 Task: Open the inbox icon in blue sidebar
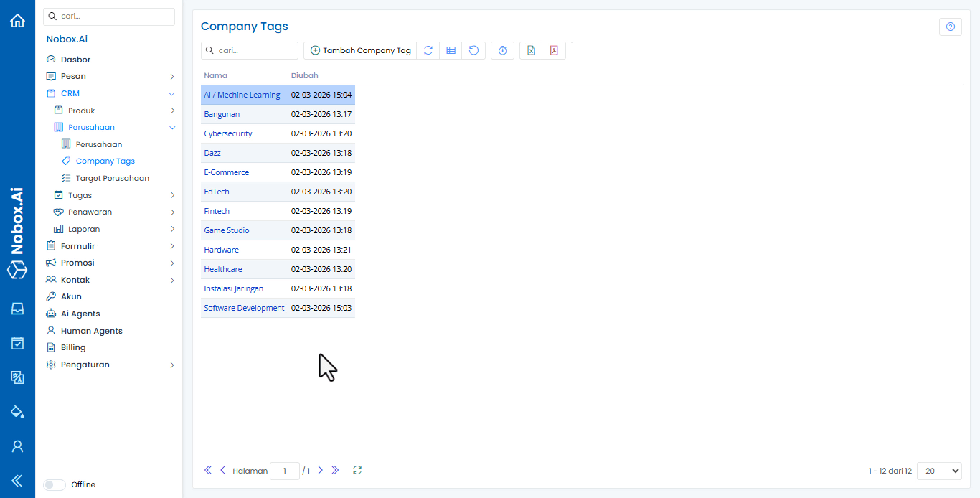17,309
